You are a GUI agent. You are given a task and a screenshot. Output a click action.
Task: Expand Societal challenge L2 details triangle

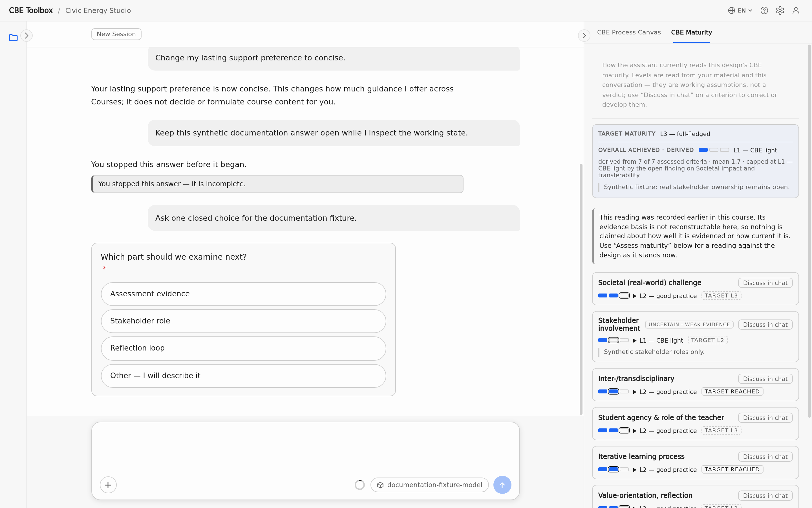coord(634,296)
